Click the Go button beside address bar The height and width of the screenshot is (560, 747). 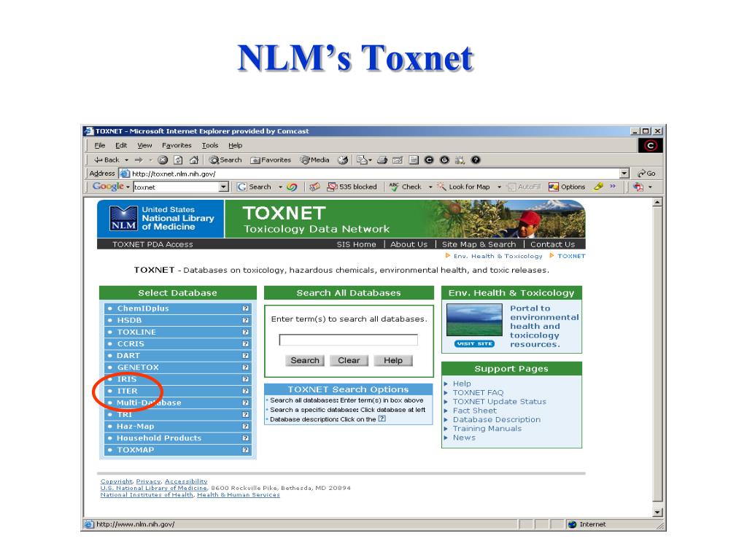[x=646, y=174]
